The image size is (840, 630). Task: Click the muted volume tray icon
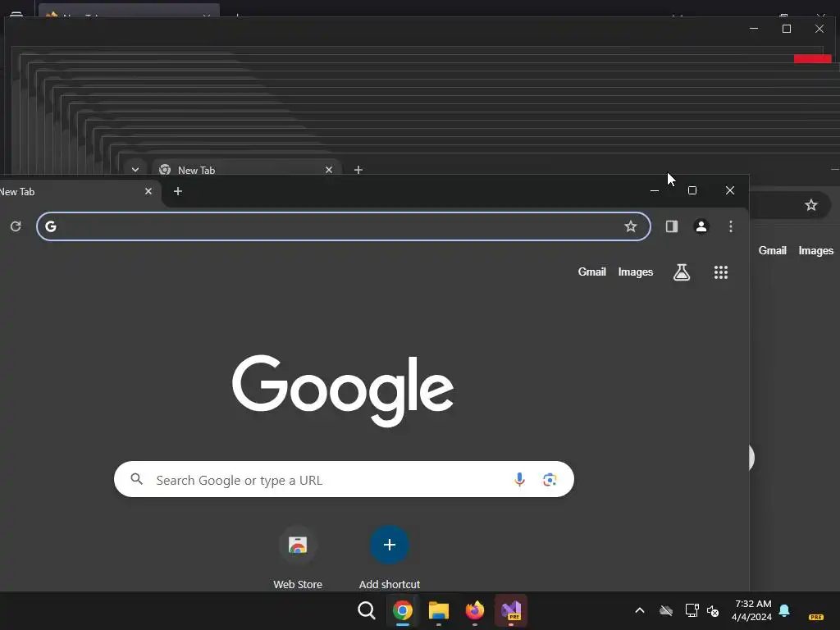click(713, 610)
